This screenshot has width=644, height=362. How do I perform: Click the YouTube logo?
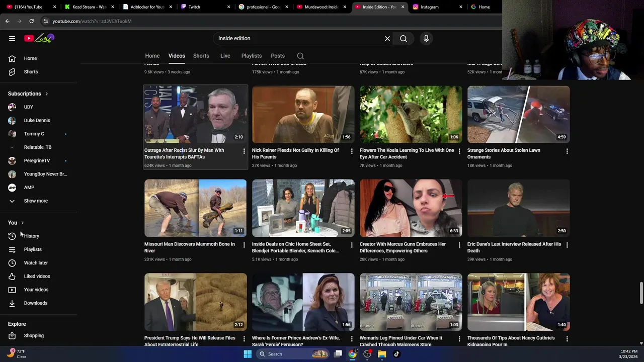click(39, 38)
